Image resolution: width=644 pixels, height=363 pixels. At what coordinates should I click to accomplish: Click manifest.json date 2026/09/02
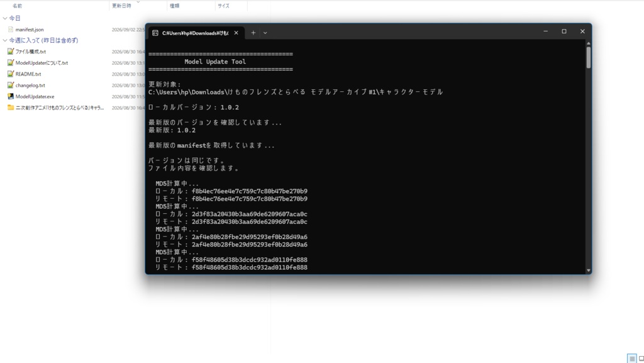coord(128,30)
